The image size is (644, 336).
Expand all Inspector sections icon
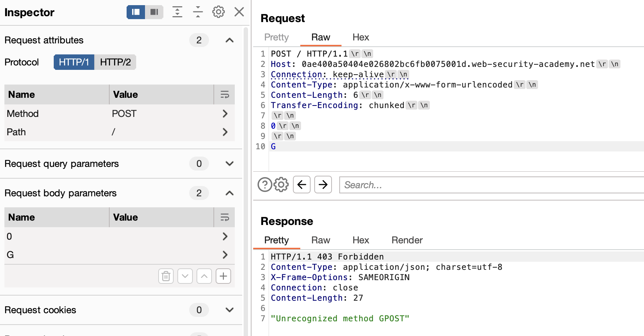177,12
